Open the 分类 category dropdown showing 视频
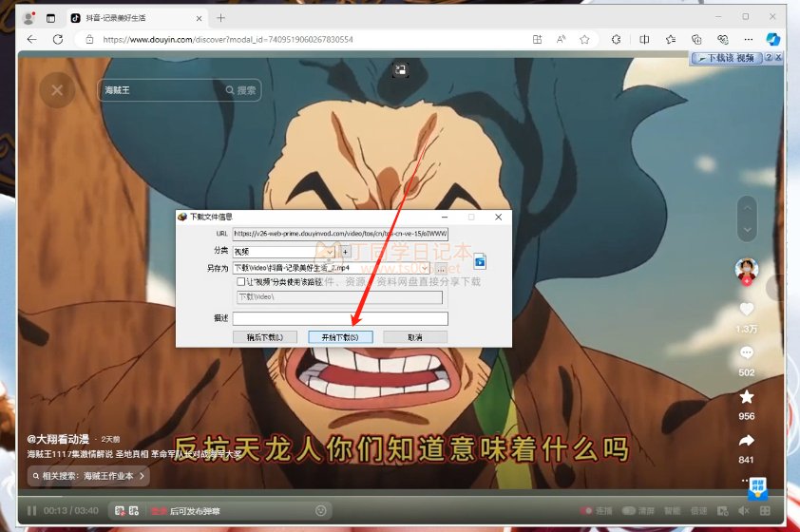This screenshot has height=532, width=800. coord(284,252)
